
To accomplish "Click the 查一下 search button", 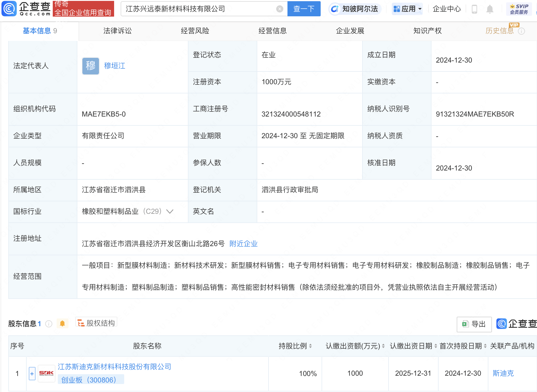I will [x=304, y=9].
